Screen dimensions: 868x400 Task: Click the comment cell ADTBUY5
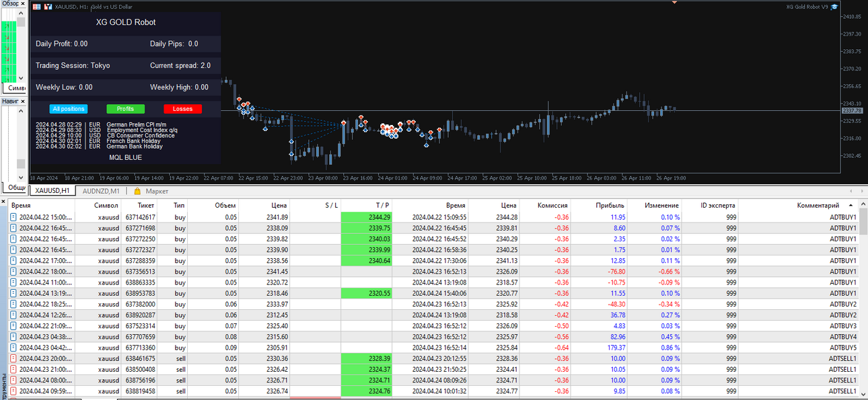coord(842,348)
